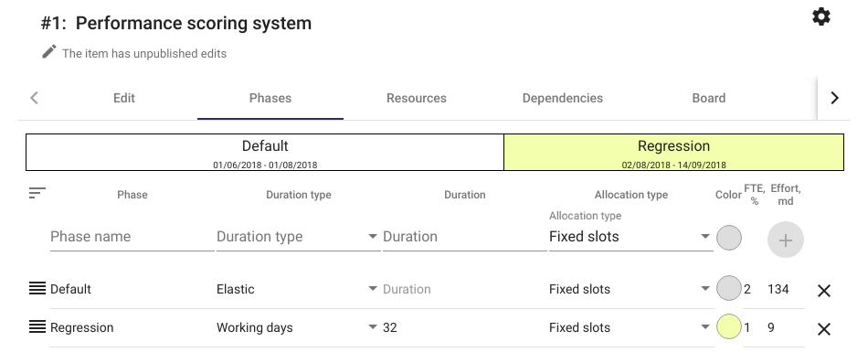Switch to the Dependencies tab
Viewport: 868px width, 363px height.
point(563,98)
